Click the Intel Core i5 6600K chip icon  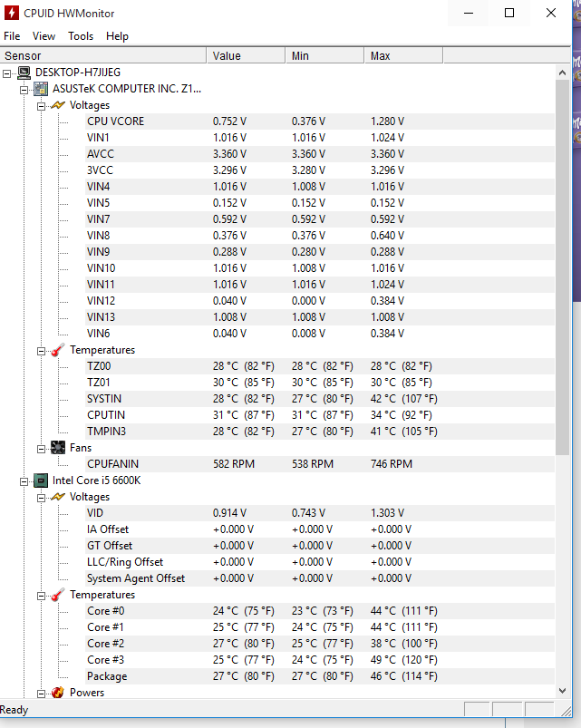[x=41, y=480]
